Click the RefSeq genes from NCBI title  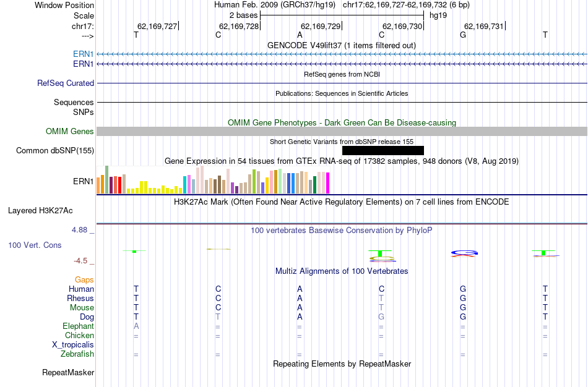tap(342, 74)
